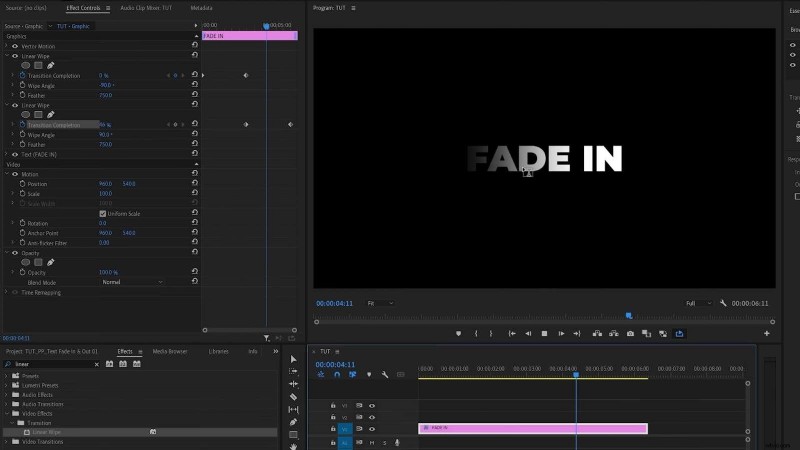This screenshot has width=800, height=450.
Task: Open the Project: TUT_PP_Text Fade In tab
Action: pyautogui.click(x=52, y=351)
